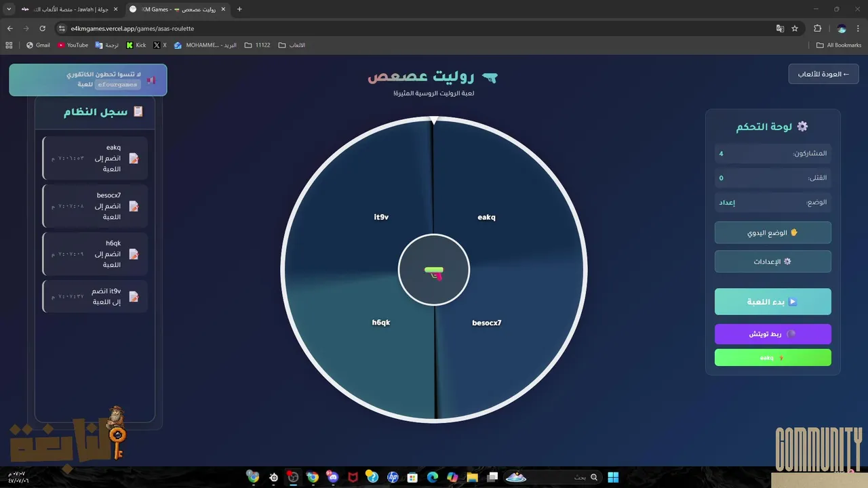The image size is (868, 488).
Task: Open the Windows Start menu
Action: point(614,477)
